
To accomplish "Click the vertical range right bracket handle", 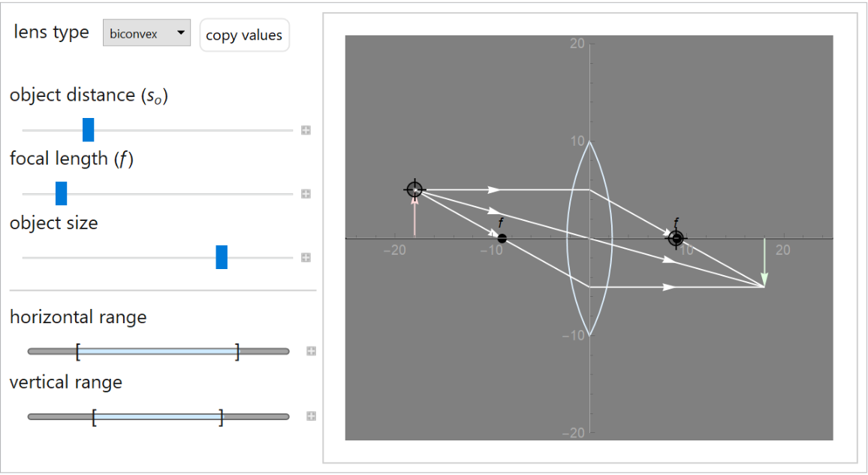I will (x=222, y=416).
